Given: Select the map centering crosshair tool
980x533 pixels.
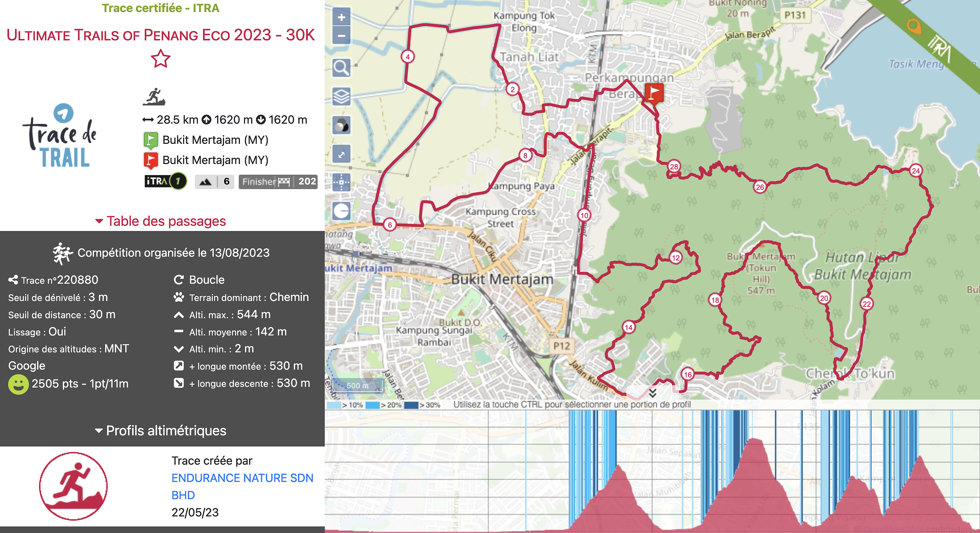Looking at the screenshot, I should tap(341, 183).
